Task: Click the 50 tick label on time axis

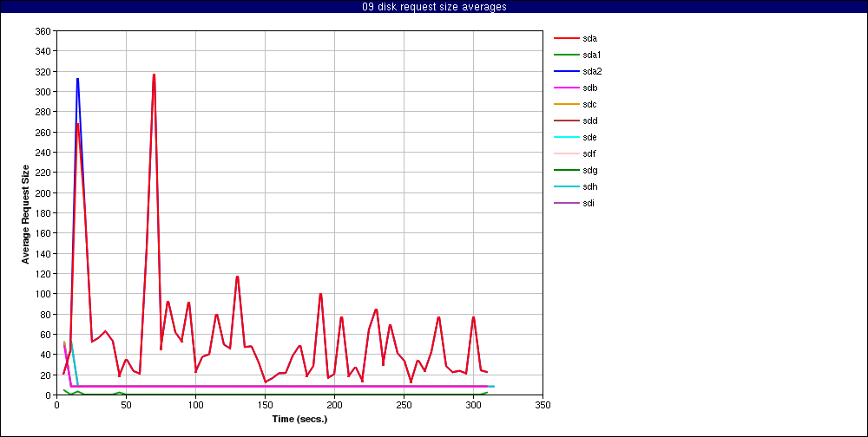Action: click(x=126, y=405)
